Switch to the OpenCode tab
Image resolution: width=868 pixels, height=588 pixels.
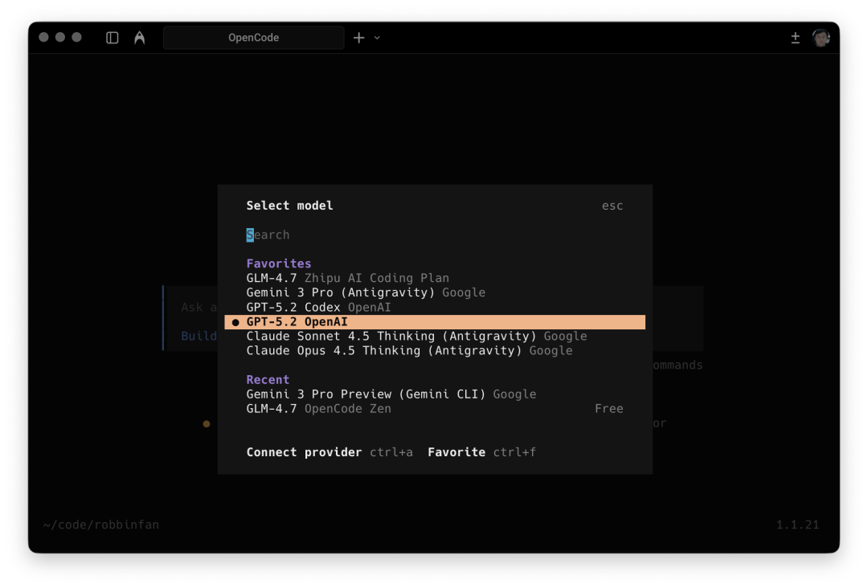[x=253, y=38]
